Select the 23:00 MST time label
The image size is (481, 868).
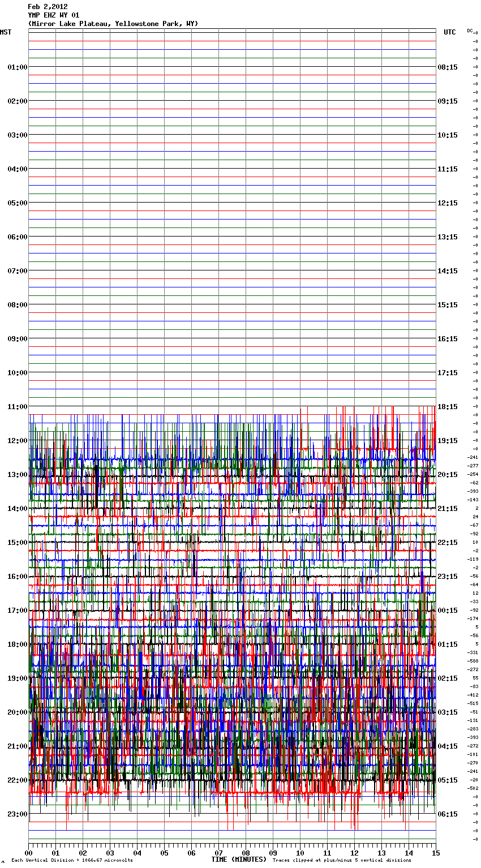click(x=18, y=814)
